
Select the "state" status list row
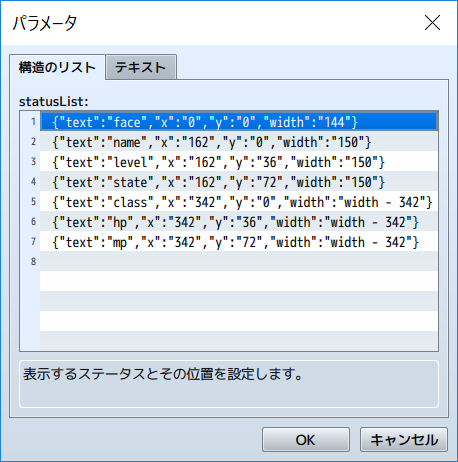239,181
